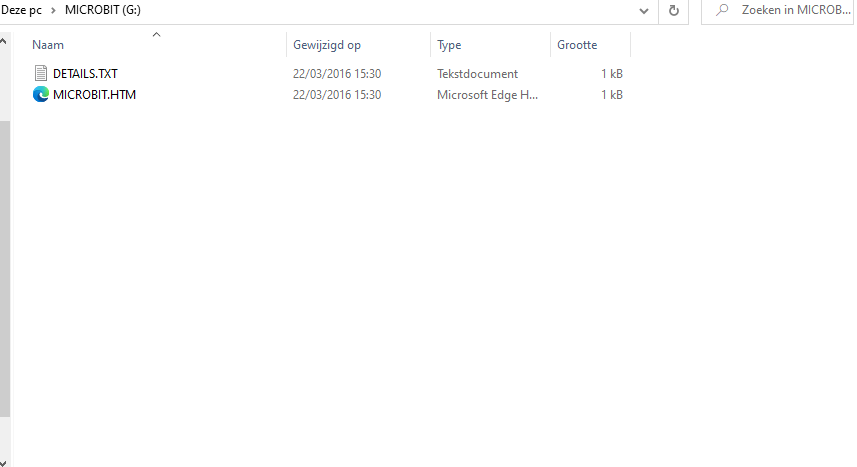The height and width of the screenshot is (467, 857).
Task: Click the DETAILS.TXT text document icon
Action: (x=40, y=73)
